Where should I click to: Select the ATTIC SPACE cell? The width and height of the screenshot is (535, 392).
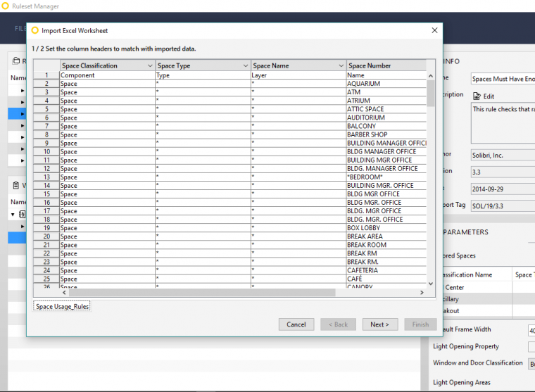point(386,109)
